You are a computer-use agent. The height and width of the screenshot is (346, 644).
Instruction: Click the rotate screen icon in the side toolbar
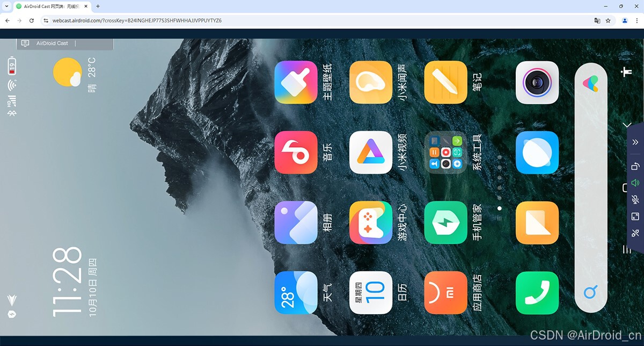coord(635,167)
